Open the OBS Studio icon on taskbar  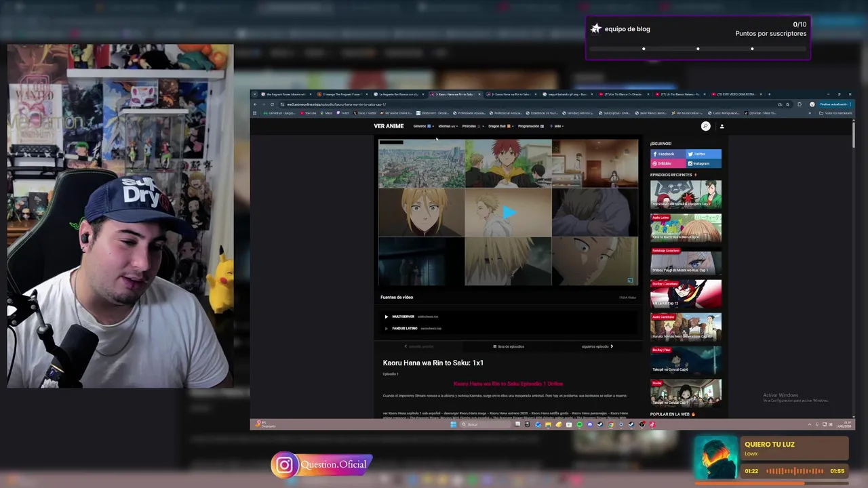pyautogui.click(x=642, y=424)
